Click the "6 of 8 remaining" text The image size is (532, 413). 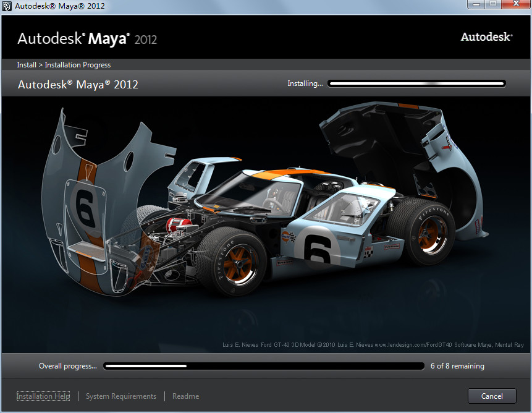point(457,366)
